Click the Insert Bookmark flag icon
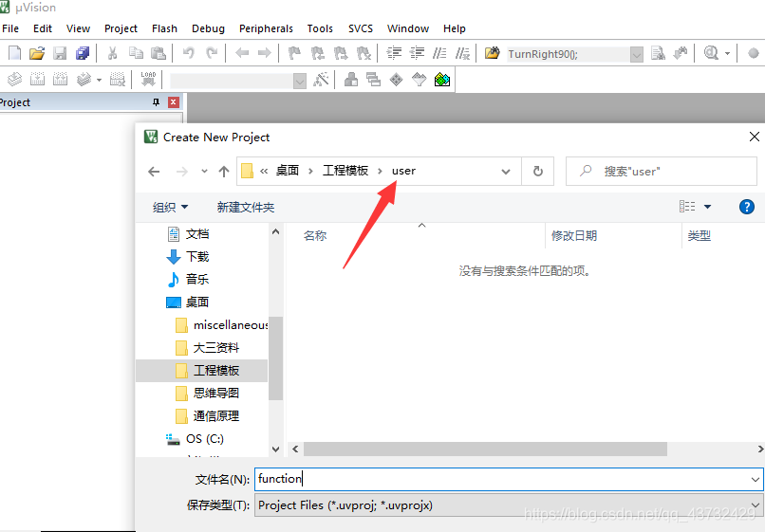Image resolution: width=765 pixels, height=532 pixels. [294, 53]
